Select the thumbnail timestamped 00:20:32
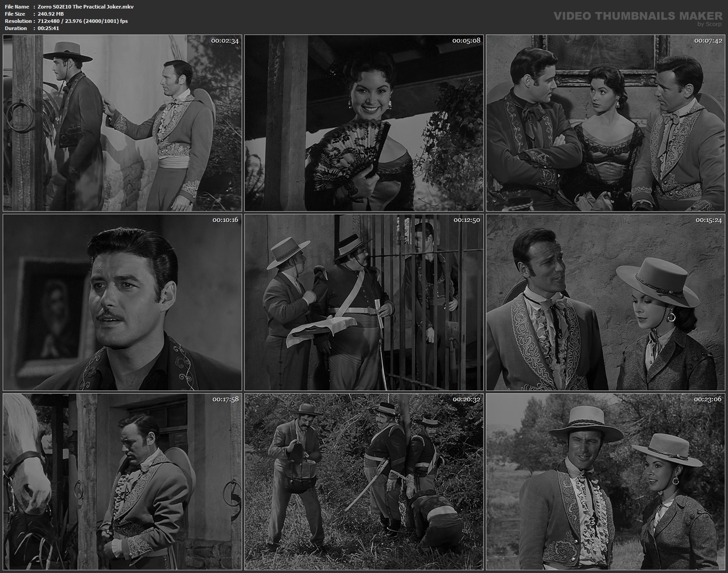728x573 pixels. click(x=364, y=482)
